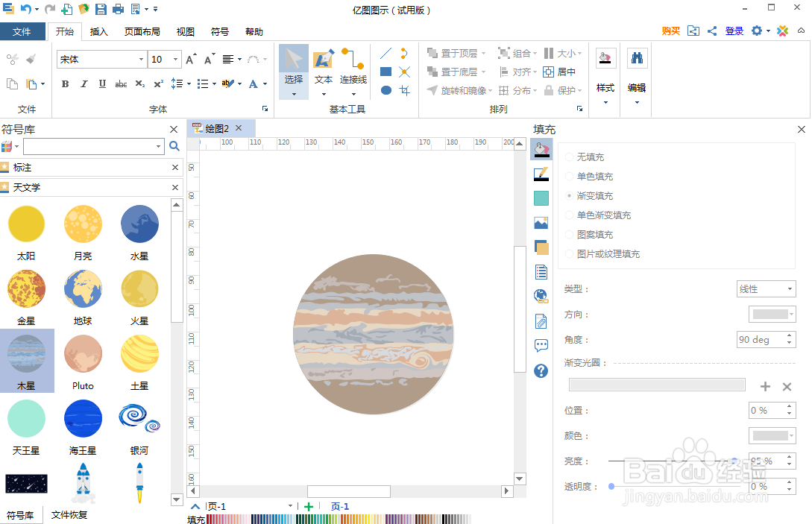Click the Save disk icon

click(101, 9)
